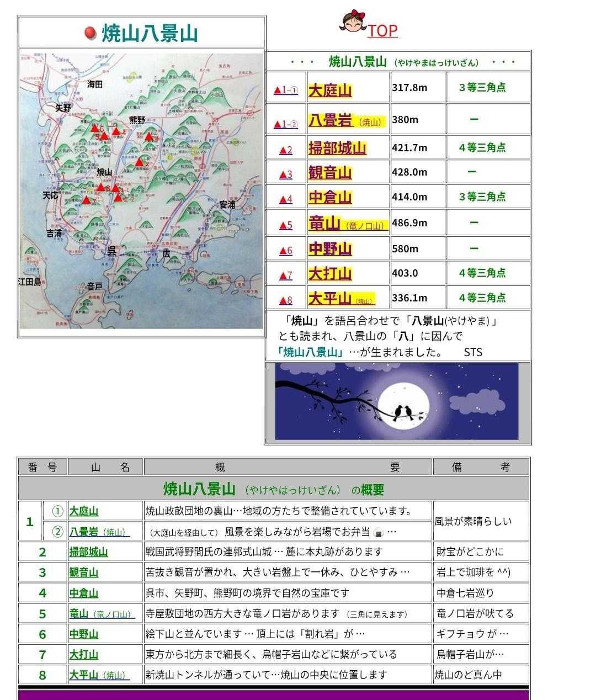596x700 pixels.
Task: Click the moon and birds banner image
Action: pyautogui.click(x=397, y=401)
